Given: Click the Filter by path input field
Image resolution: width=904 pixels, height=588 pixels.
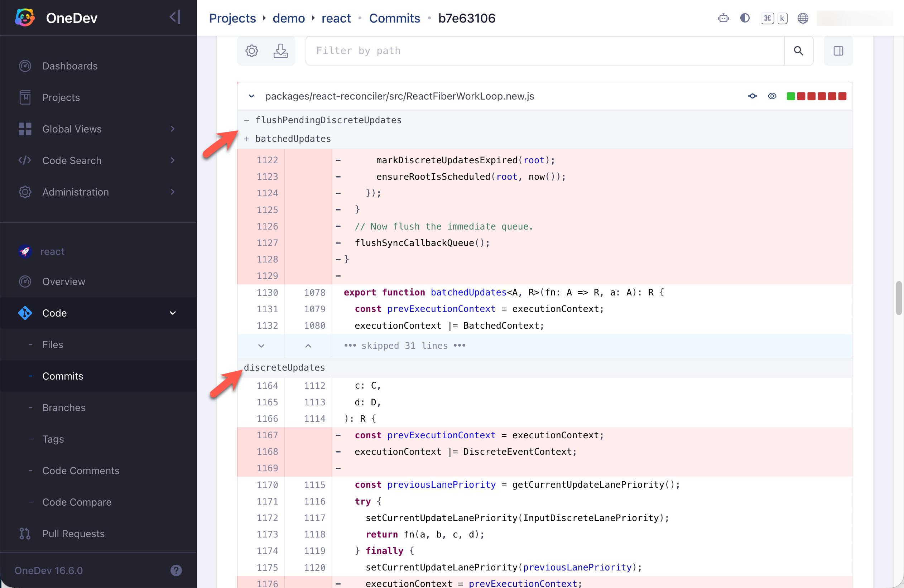Looking at the screenshot, I should click(545, 50).
